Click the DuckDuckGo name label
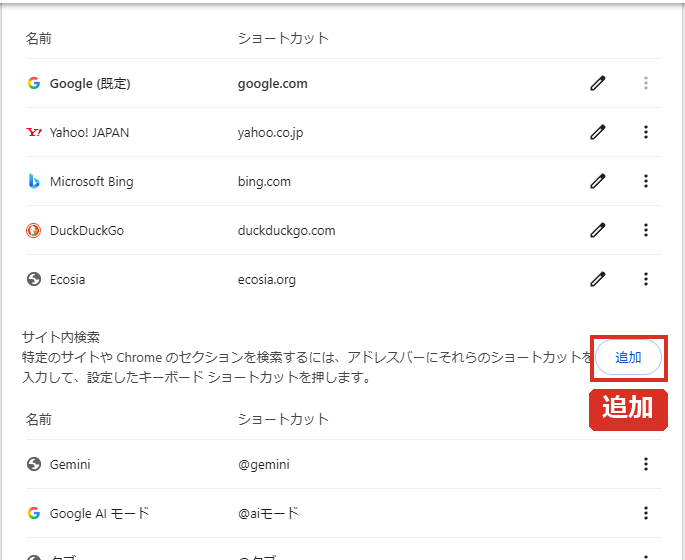Image resolution: width=685 pixels, height=560 pixels. pyautogui.click(x=87, y=230)
